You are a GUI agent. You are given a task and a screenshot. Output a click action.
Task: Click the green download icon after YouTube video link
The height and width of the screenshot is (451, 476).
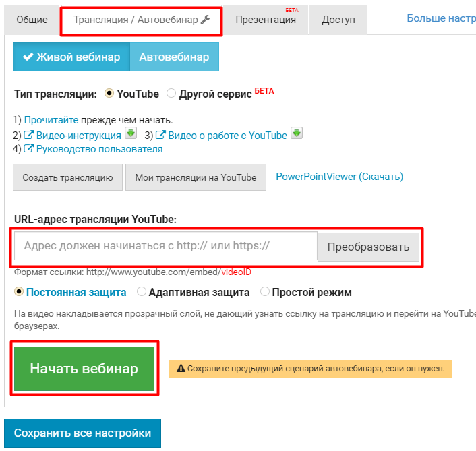click(297, 133)
